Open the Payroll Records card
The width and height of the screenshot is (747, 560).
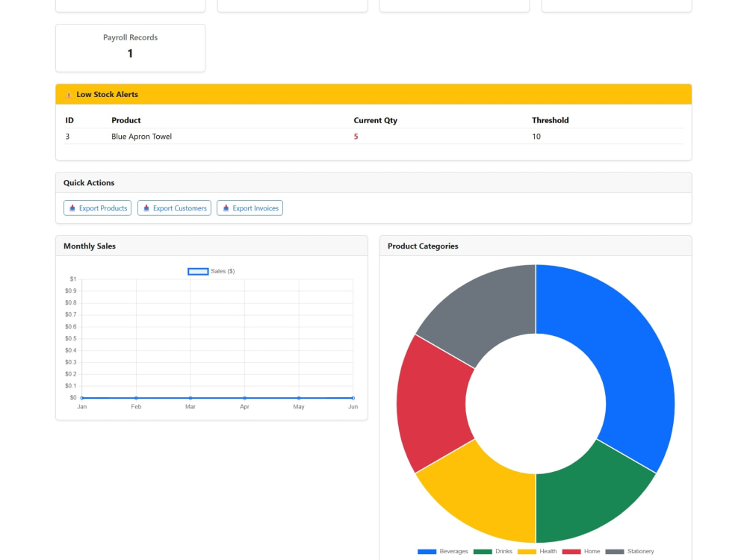[130, 48]
